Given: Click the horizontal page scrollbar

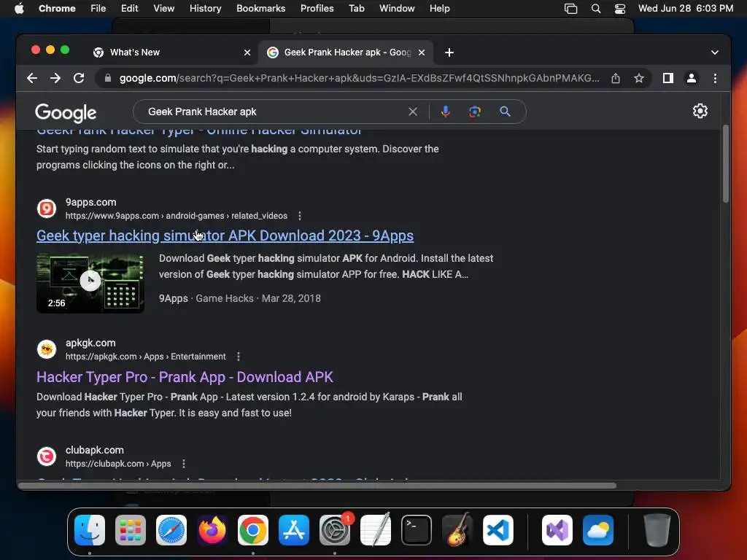Looking at the screenshot, I should 317,485.
